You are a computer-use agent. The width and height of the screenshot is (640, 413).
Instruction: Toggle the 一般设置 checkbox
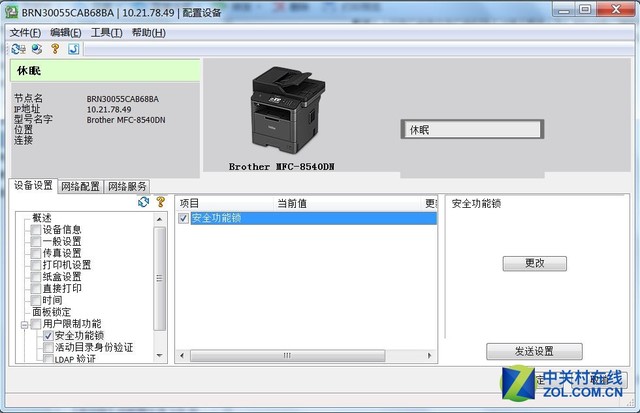(36, 242)
